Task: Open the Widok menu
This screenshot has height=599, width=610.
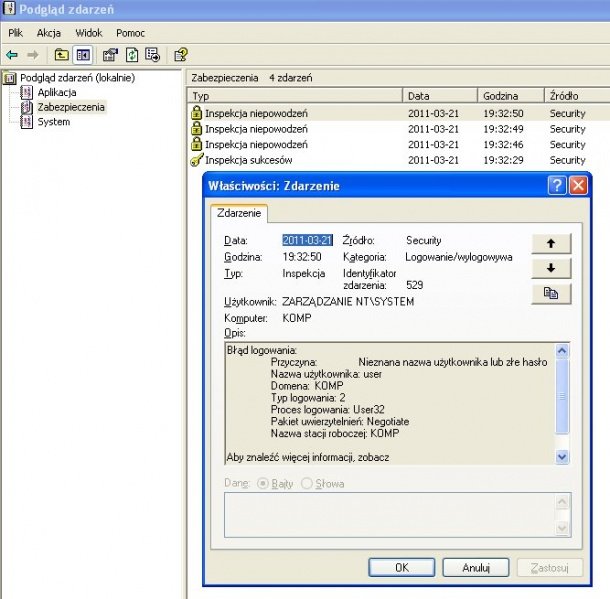Action: coord(88,33)
